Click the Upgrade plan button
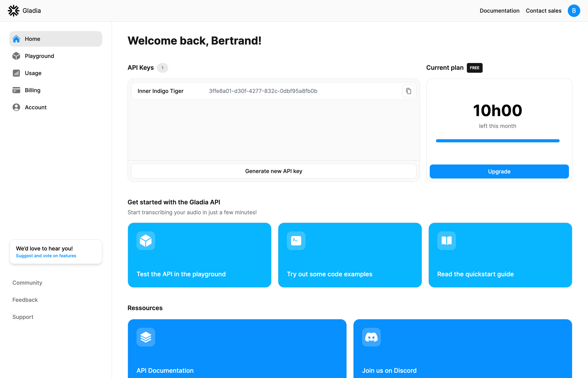This screenshot has height=378, width=588. coord(499,171)
